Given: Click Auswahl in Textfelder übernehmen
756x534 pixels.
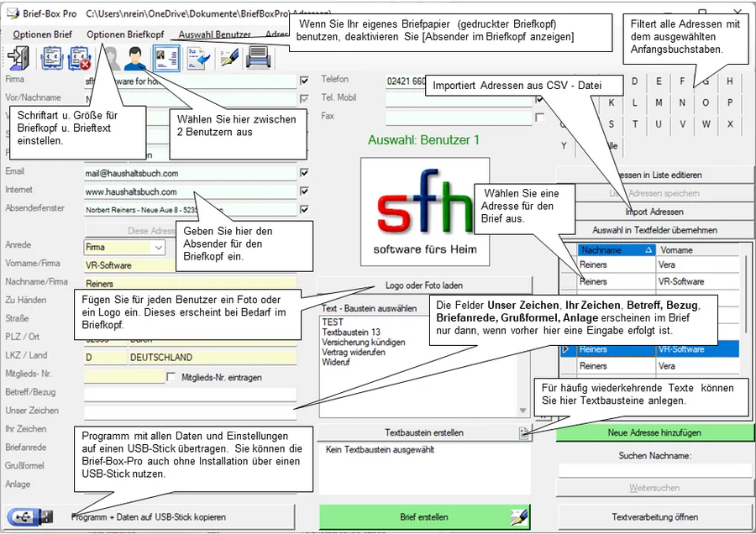Looking at the screenshot, I should coord(654,230).
